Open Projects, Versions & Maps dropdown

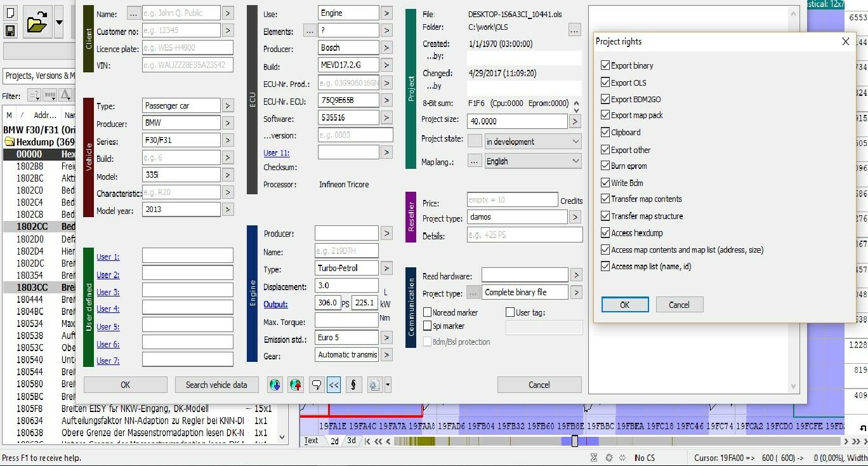pyautogui.click(x=39, y=76)
